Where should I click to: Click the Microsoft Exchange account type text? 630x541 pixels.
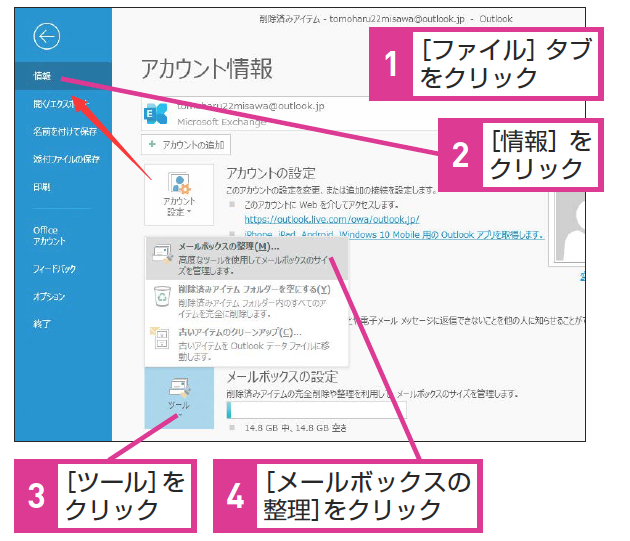222,122
